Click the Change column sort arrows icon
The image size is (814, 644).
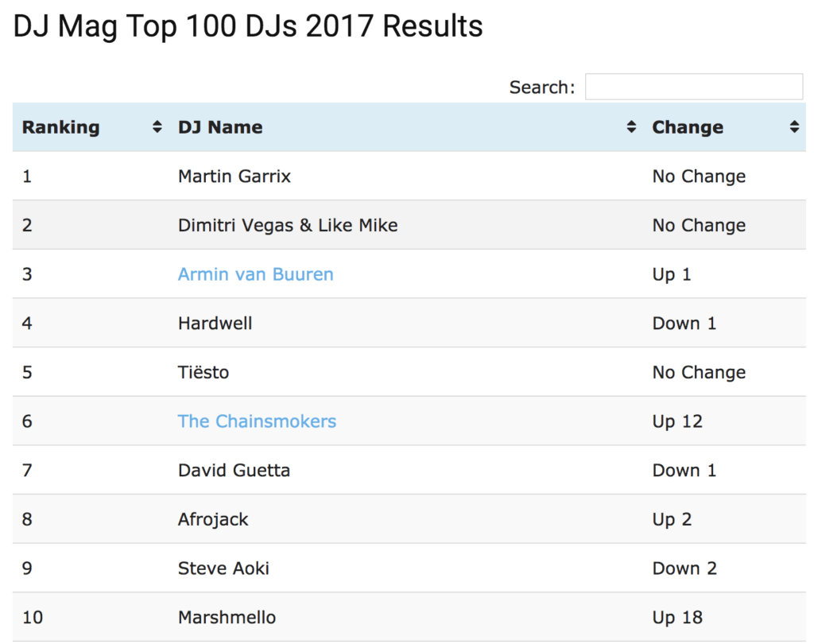point(793,127)
